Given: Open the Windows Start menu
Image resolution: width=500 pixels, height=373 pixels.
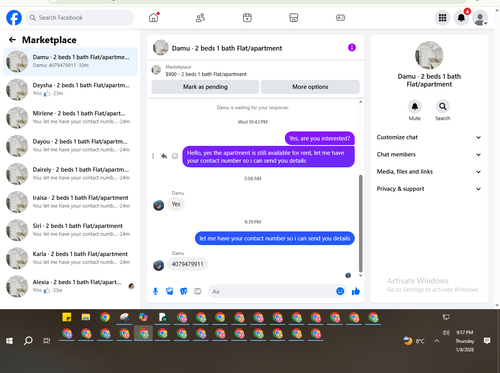Looking at the screenshot, I should (x=9, y=341).
